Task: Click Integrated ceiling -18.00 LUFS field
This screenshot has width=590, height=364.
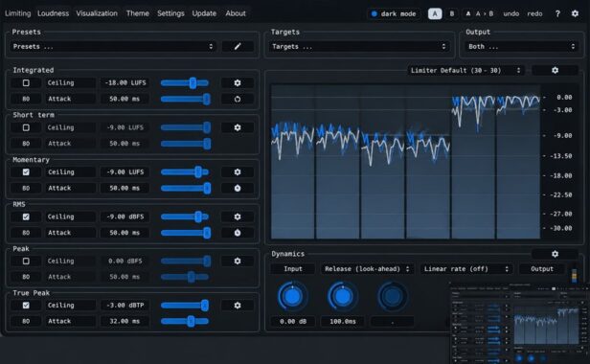Action: click(125, 82)
